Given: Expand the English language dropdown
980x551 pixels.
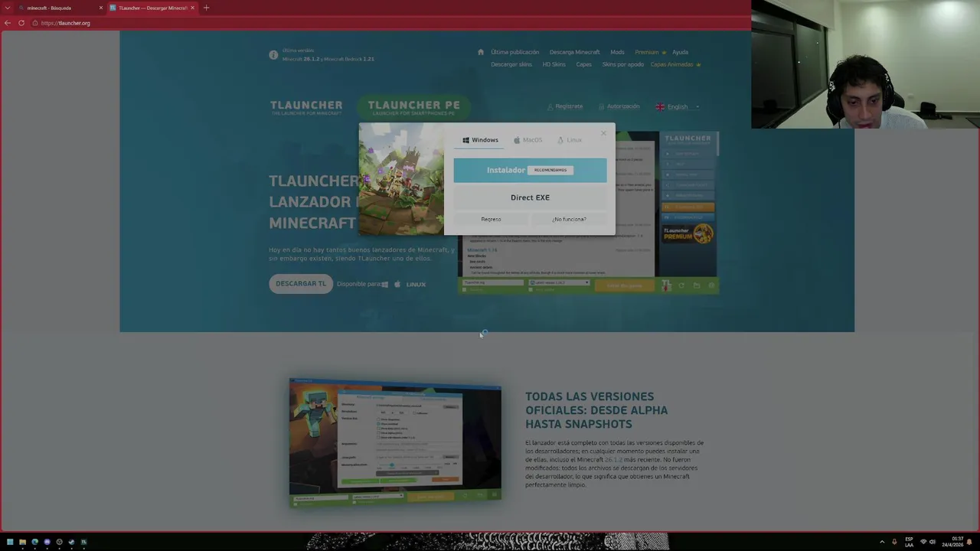Looking at the screenshot, I should coord(678,106).
